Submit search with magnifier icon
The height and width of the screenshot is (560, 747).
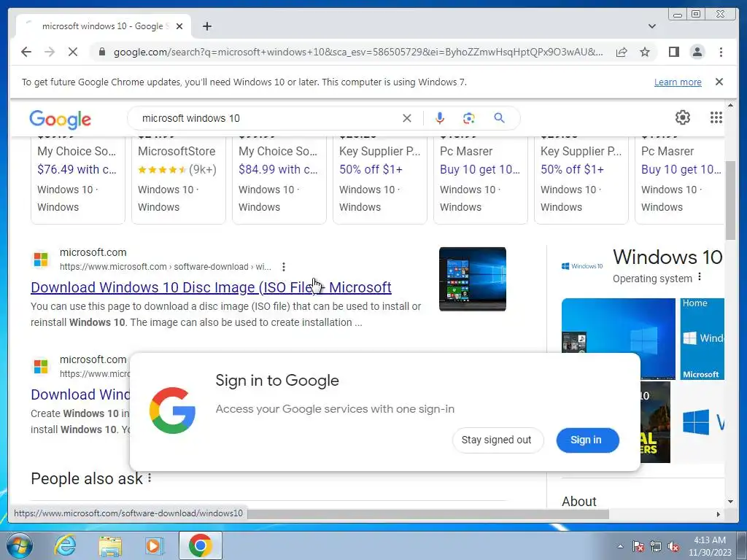coord(499,118)
